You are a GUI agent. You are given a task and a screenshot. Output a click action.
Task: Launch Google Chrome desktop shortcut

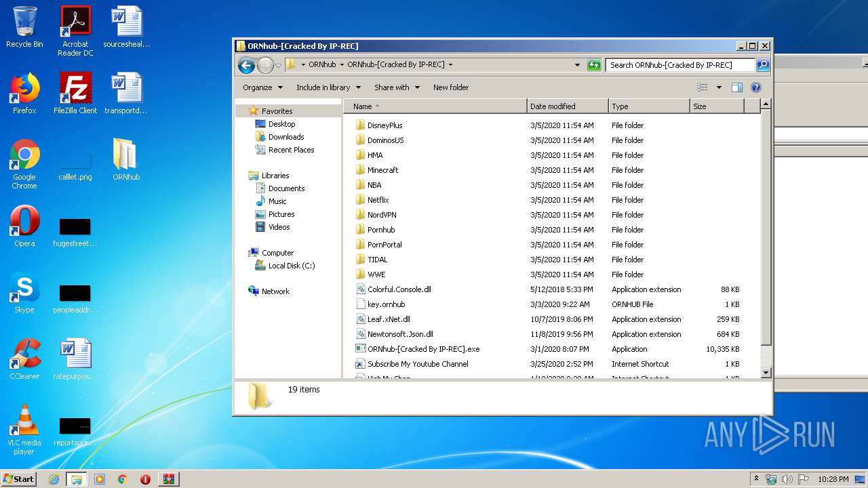click(x=24, y=164)
